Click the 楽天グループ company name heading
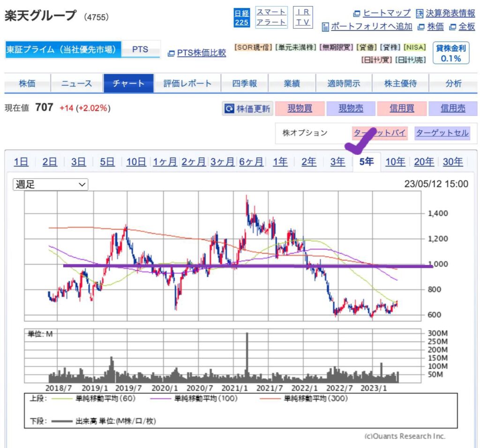 pos(40,15)
